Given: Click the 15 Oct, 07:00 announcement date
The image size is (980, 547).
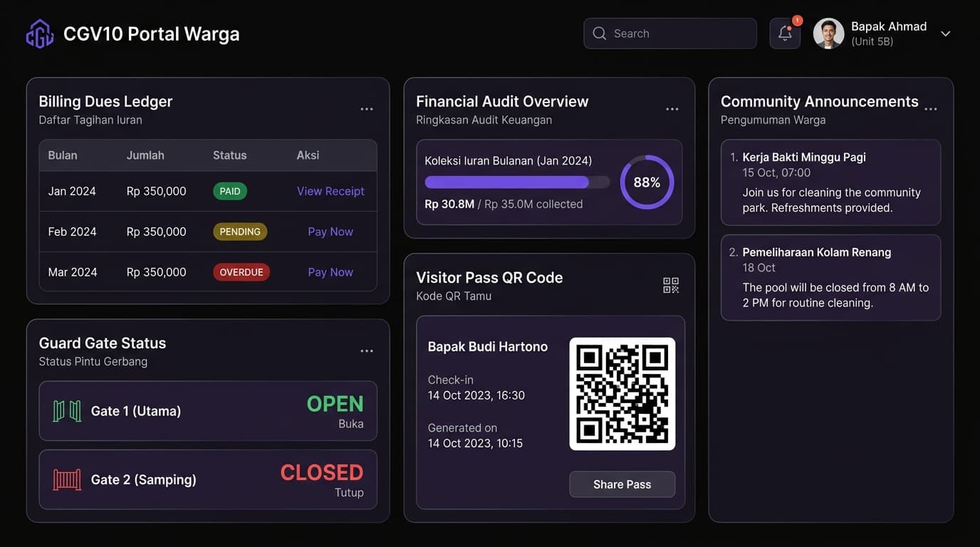Looking at the screenshot, I should 776,172.
